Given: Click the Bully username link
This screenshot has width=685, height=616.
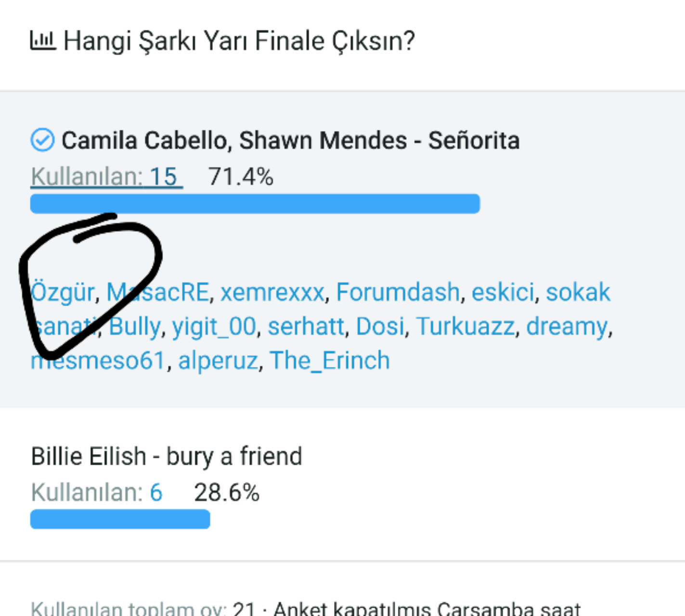Looking at the screenshot, I should click(135, 327).
